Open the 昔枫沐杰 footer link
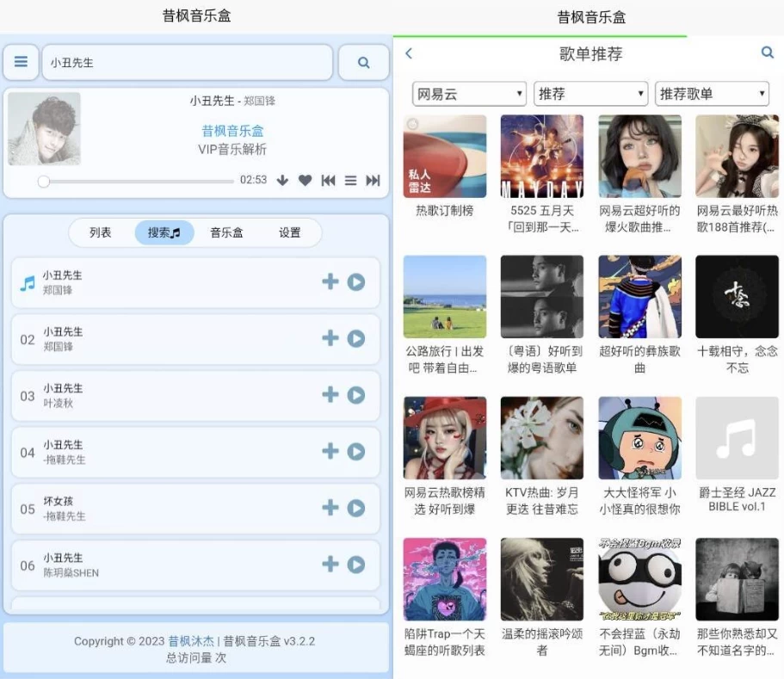Image resolution: width=784 pixels, height=679 pixels. [x=191, y=641]
